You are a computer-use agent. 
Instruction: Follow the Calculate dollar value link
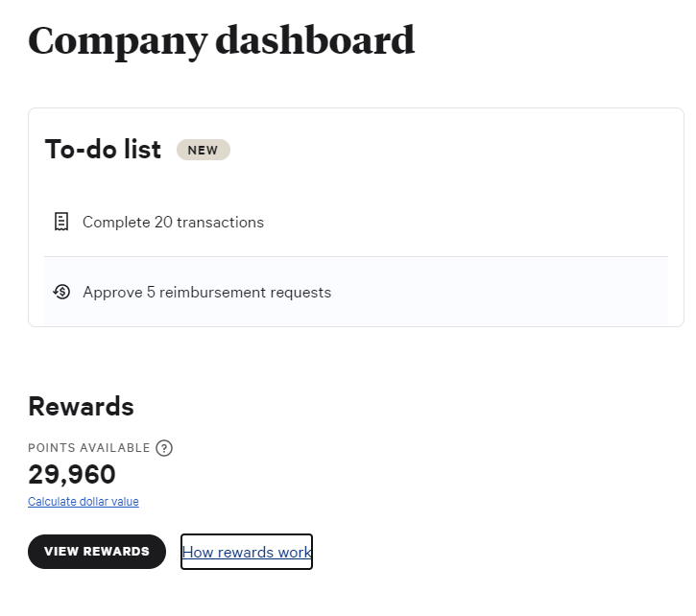(84, 502)
